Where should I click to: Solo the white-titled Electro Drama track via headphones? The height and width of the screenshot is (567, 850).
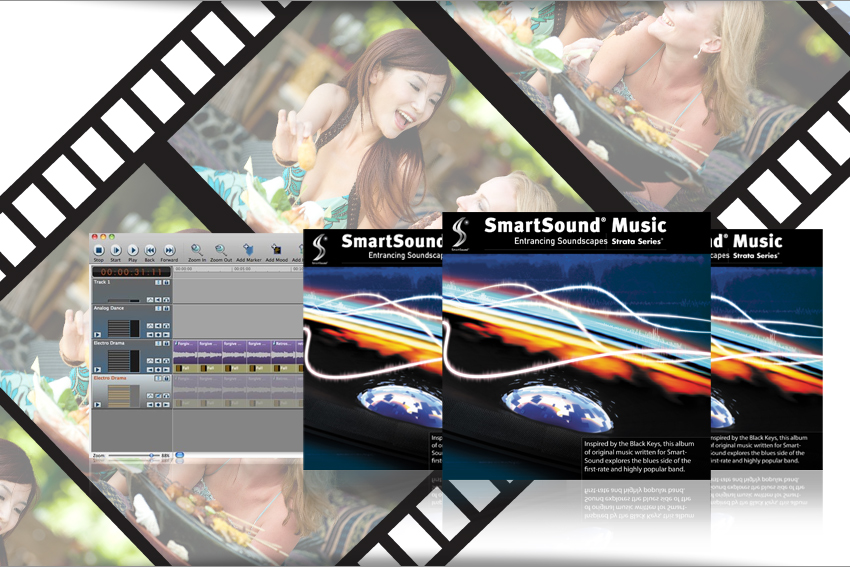166,360
